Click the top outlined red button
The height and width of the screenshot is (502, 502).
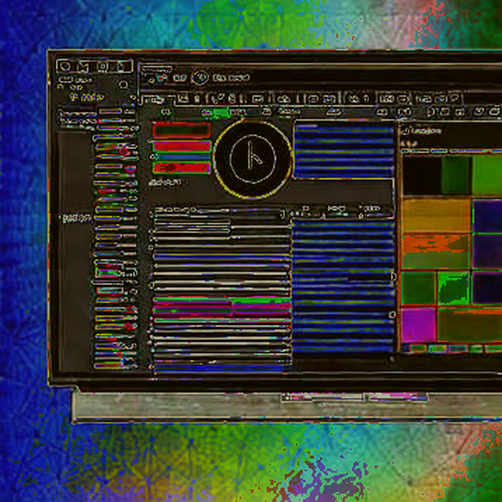tap(182, 130)
